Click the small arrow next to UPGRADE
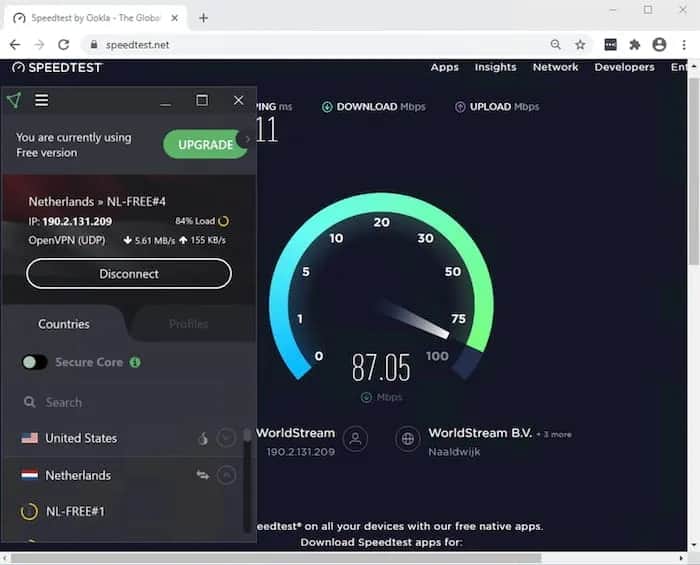This screenshot has width=700, height=565. coord(247,139)
